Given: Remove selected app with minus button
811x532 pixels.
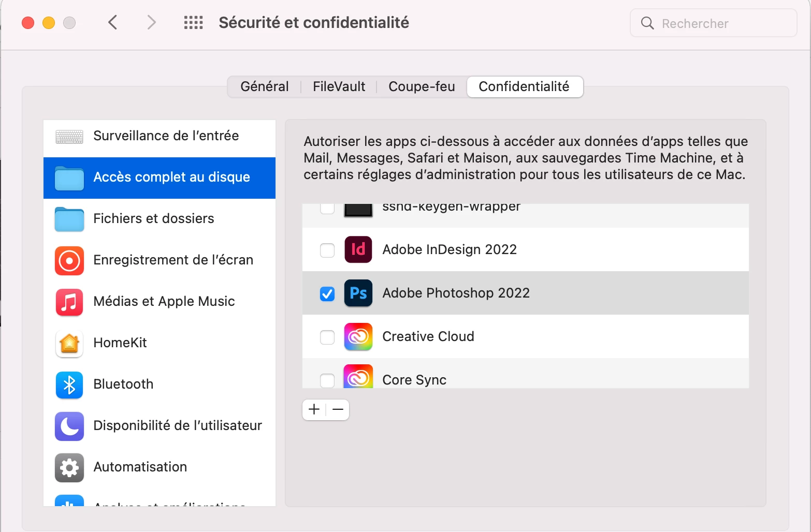Looking at the screenshot, I should tap(338, 410).
